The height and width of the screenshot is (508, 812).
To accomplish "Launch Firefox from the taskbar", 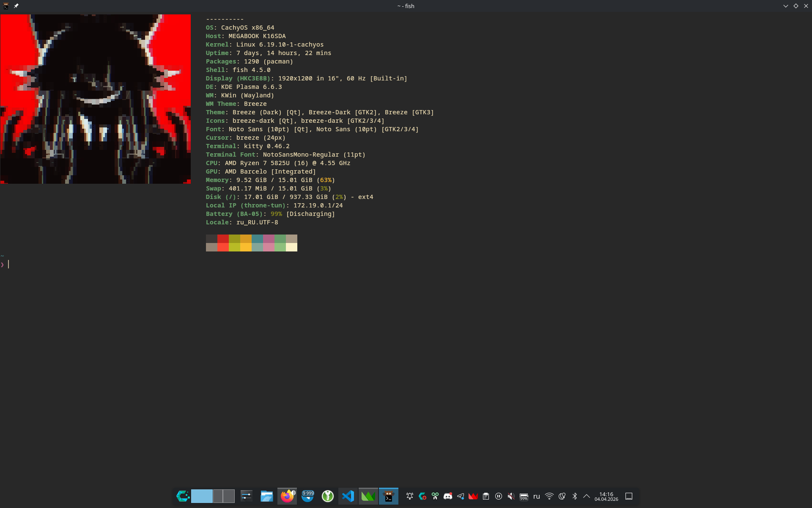I will [287, 496].
